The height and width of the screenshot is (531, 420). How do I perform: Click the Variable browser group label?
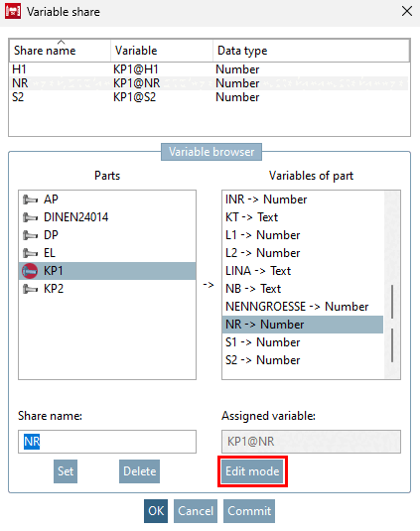tap(211, 152)
